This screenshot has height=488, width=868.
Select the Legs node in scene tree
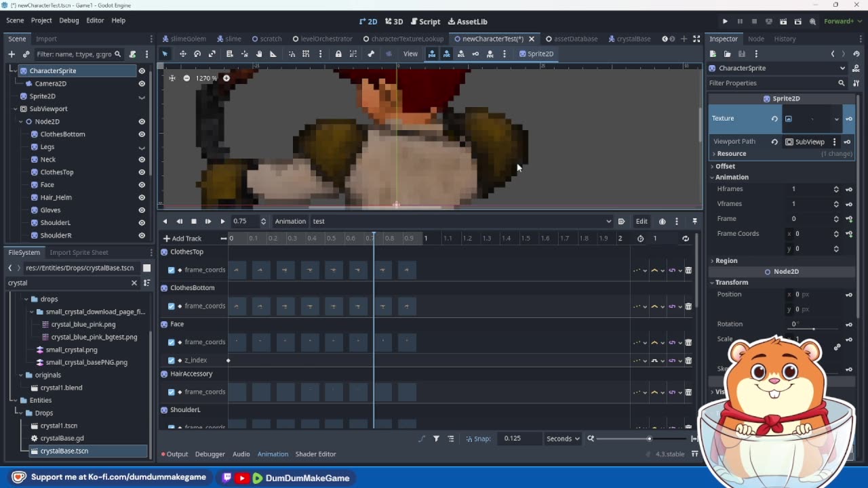tap(47, 146)
